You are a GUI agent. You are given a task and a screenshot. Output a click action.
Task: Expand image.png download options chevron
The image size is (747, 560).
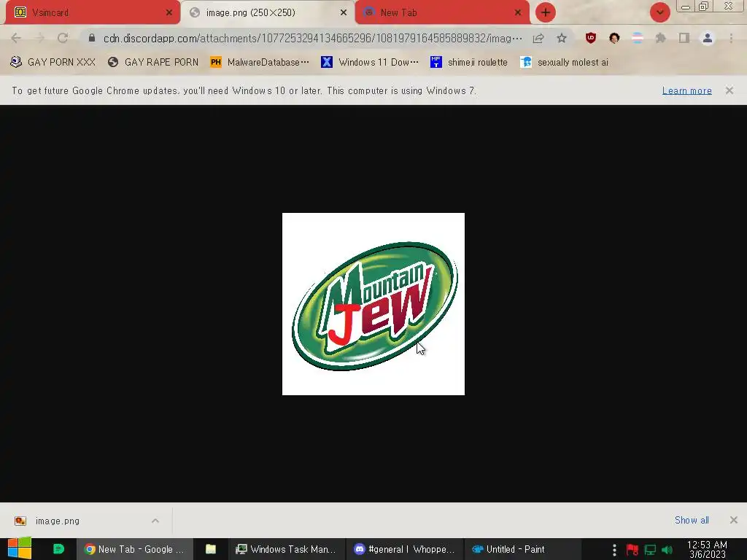[155, 521]
